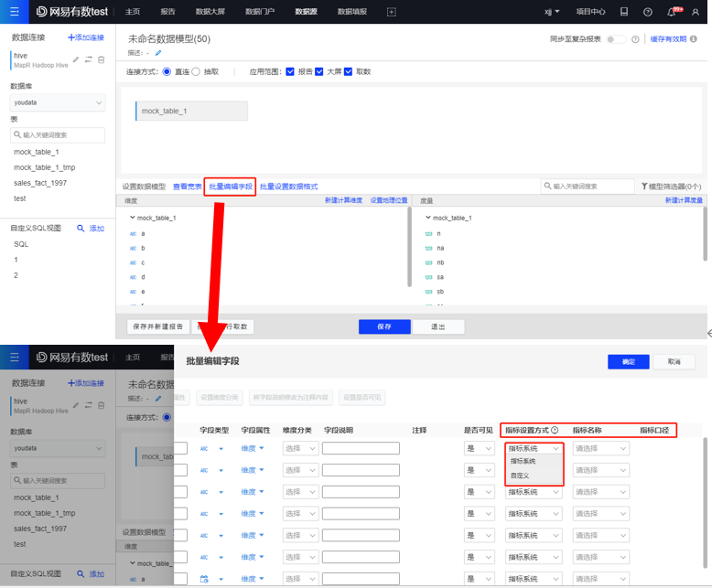The height and width of the screenshot is (588, 712).
Task: Click the notification bell icon
Action: click(x=672, y=12)
